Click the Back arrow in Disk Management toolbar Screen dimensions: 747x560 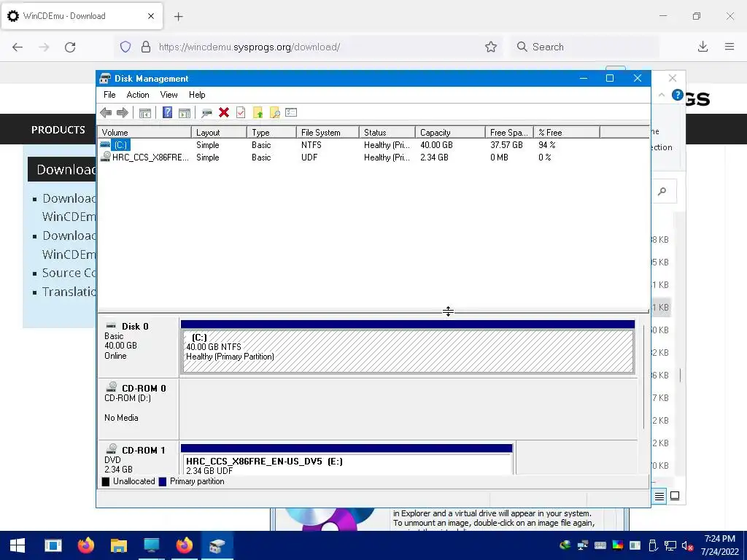[106, 113]
